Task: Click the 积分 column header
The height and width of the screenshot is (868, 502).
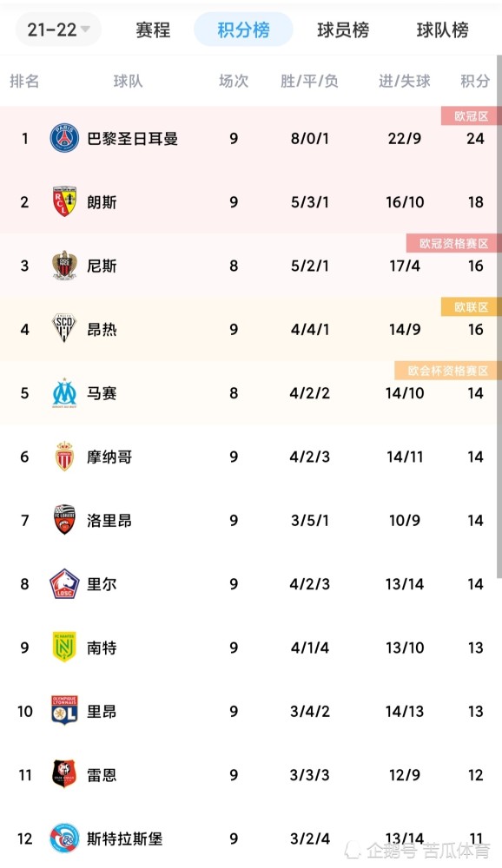Action: click(475, 82)
